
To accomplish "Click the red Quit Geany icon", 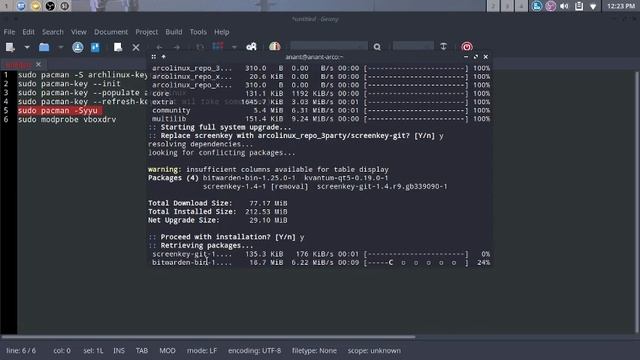I will pyautogui.click(x=467, y=47).
